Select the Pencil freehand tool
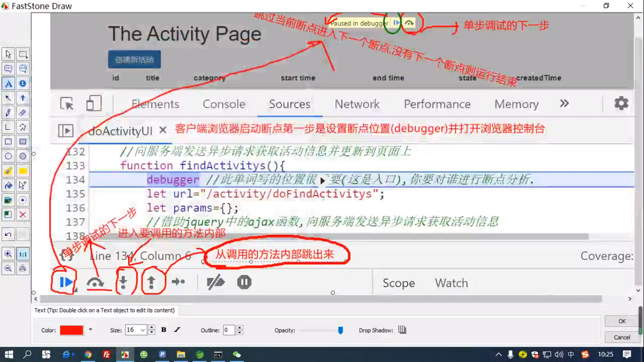Screen dimensions: 644x362 8,113
